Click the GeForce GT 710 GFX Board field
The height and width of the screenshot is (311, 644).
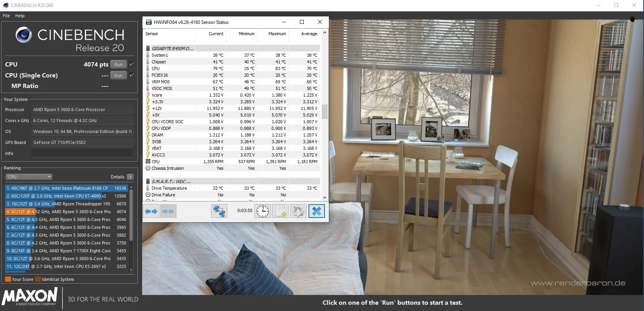click(82, 142)
